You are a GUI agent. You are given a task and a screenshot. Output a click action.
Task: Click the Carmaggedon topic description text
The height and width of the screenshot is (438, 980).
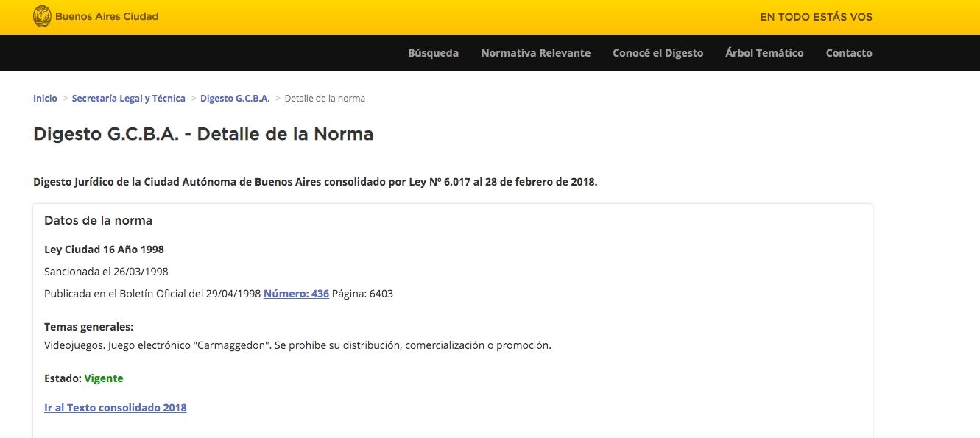[x=297, y=345]
